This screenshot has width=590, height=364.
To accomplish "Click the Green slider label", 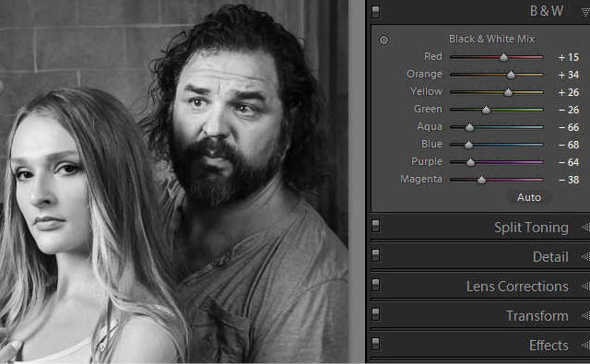I will click(428, 109).
